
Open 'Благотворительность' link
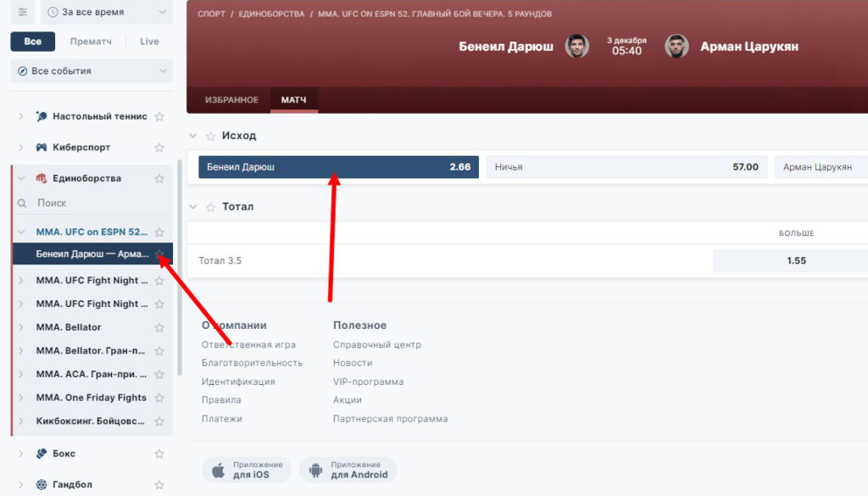(252, 363)
